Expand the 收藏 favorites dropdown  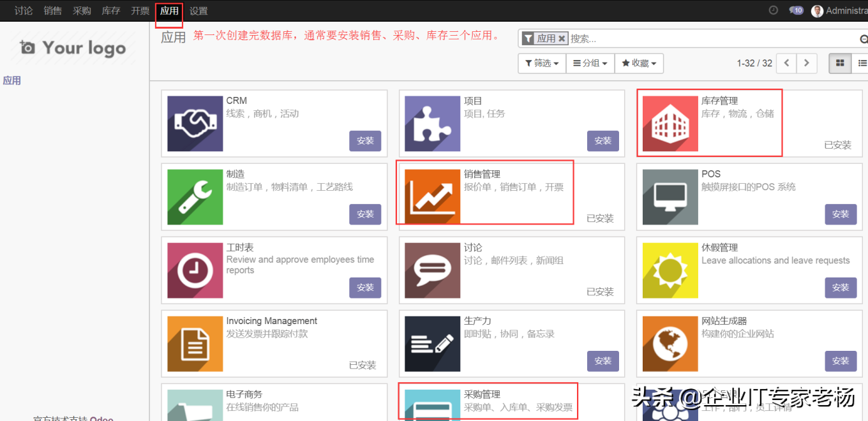click(640, 63)
